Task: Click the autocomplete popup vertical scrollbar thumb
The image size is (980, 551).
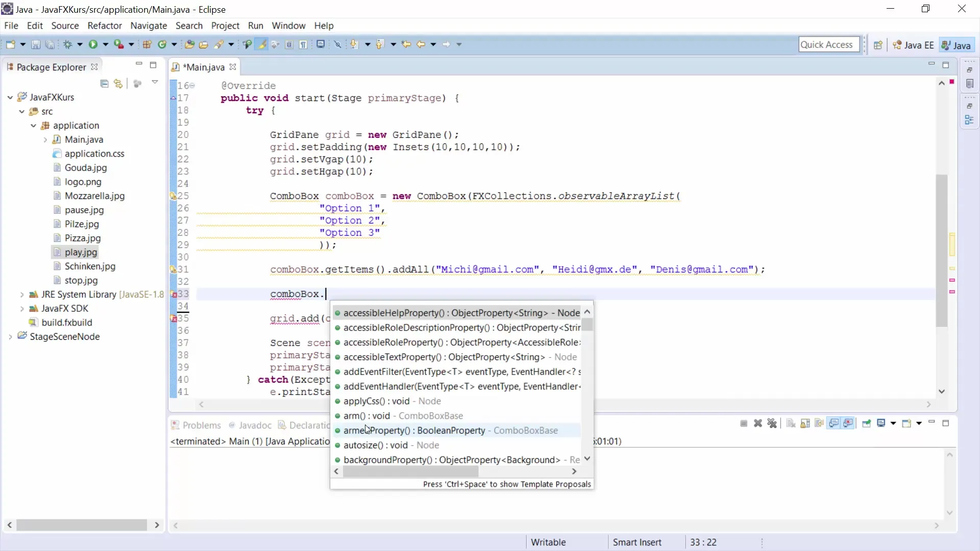Action: click(587, 324)
